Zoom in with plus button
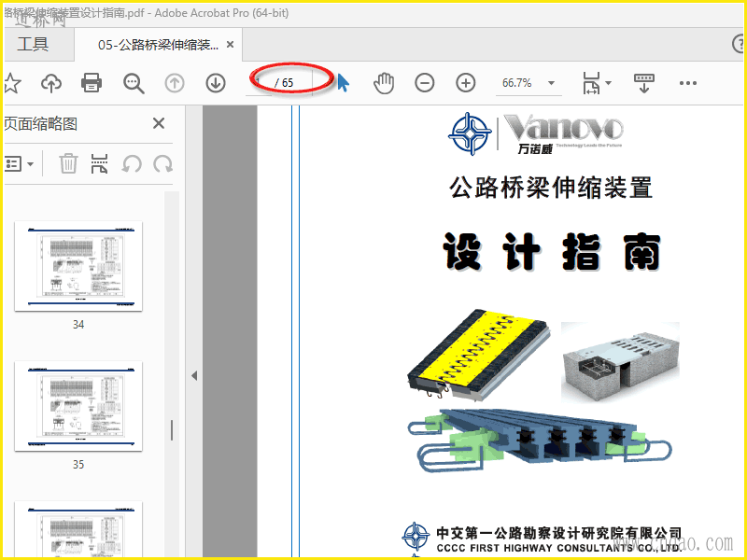The image size is (747, 560). click(465, 83)
